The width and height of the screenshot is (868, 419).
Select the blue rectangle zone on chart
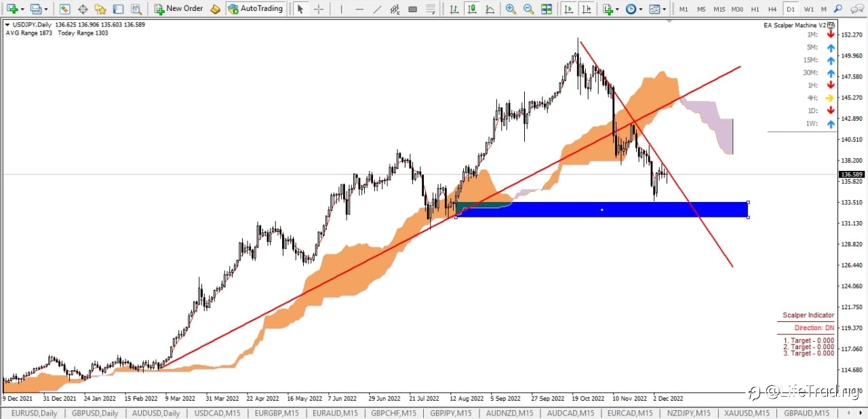point(602,209)
